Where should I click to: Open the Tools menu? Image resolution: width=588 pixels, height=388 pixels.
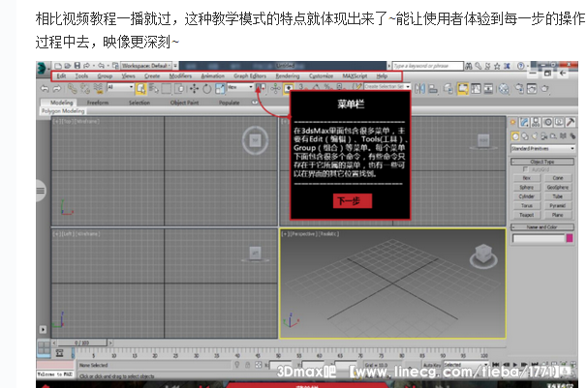(81, 76)
